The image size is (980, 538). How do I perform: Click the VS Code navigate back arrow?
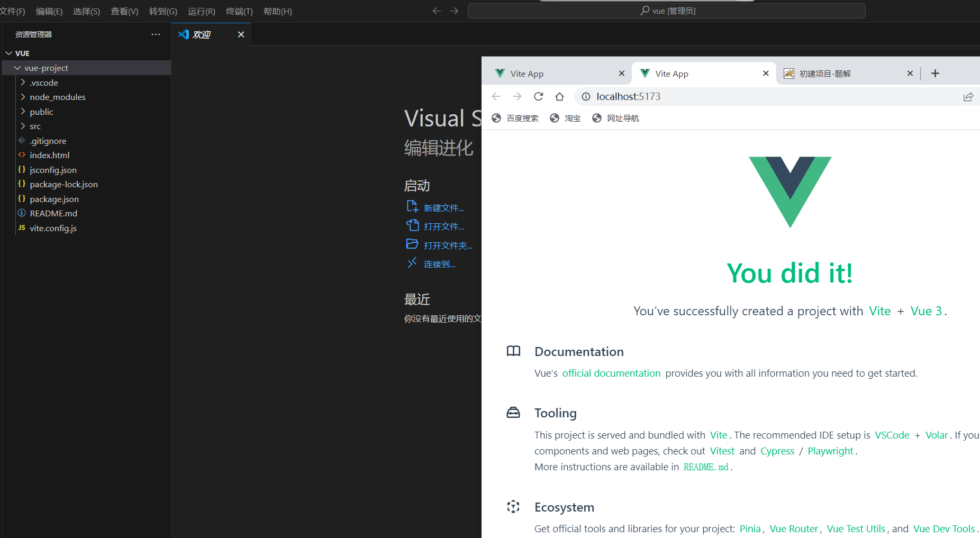(437, 11)
